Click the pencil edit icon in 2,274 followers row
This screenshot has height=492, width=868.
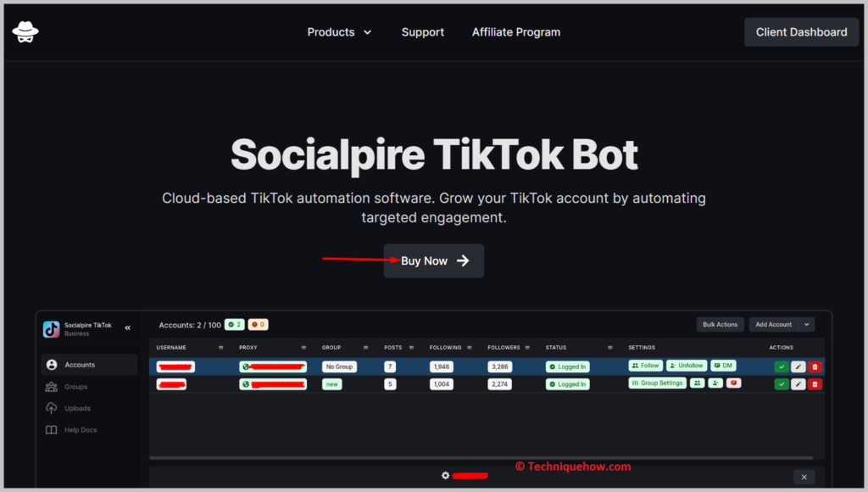click(798, 384)
